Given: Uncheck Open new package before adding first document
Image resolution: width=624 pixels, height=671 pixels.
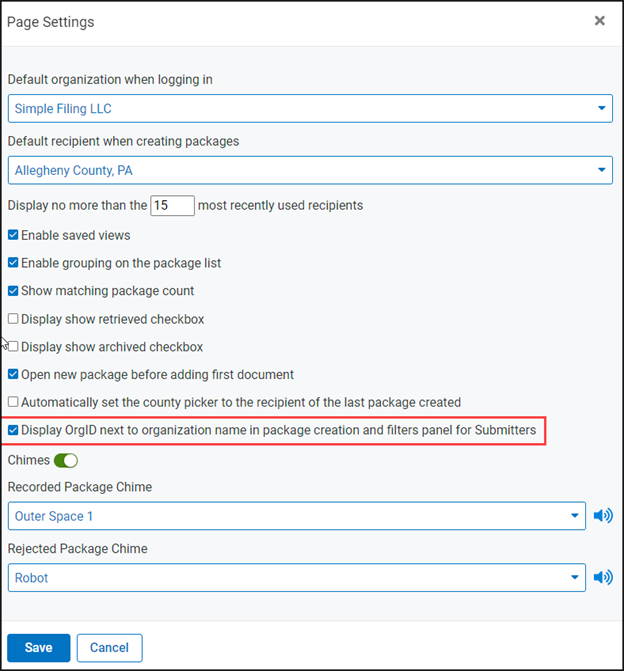Looking at the screenshot, I should pos(13,375).
